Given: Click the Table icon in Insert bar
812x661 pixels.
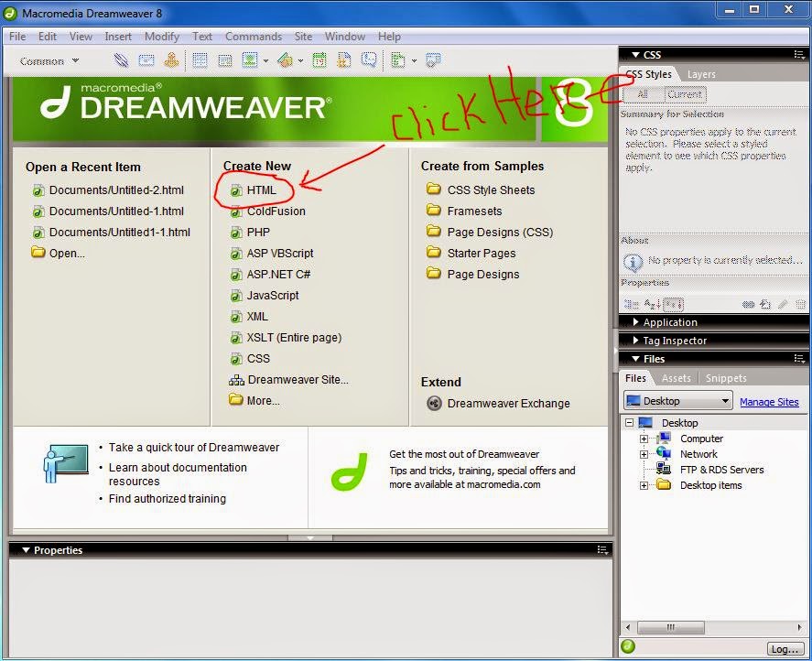Looking at the screenshot, I should pyautogui.click(x=200, y=60).
